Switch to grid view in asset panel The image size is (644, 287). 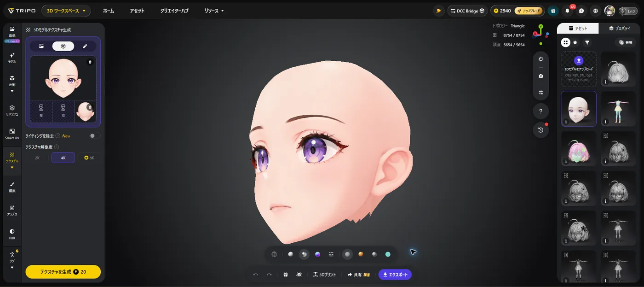pos(566,42)
